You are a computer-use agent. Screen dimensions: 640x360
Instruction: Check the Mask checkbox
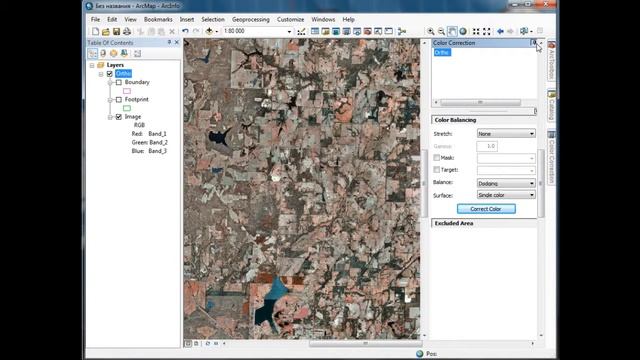tap(437, 158)
